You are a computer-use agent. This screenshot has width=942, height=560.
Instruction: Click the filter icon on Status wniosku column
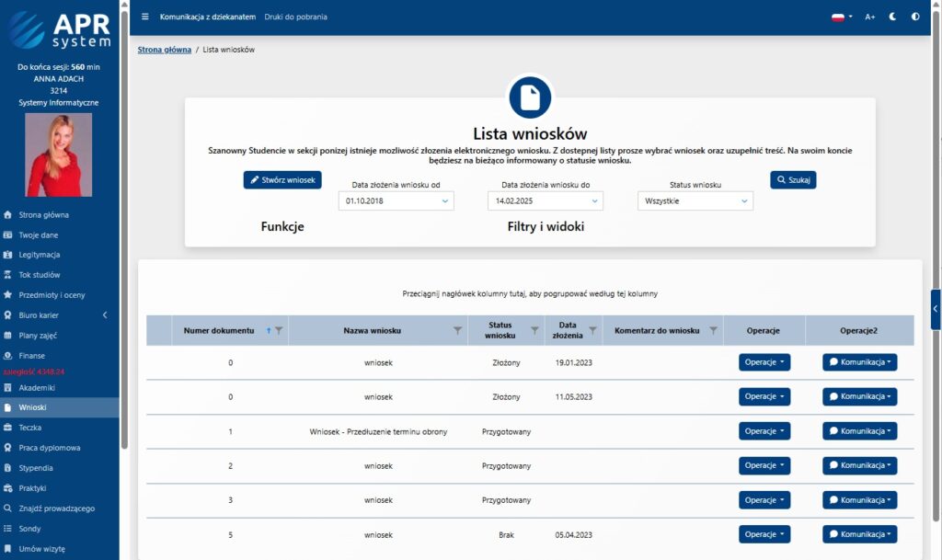pyautogui.click(x=534, y=330)
